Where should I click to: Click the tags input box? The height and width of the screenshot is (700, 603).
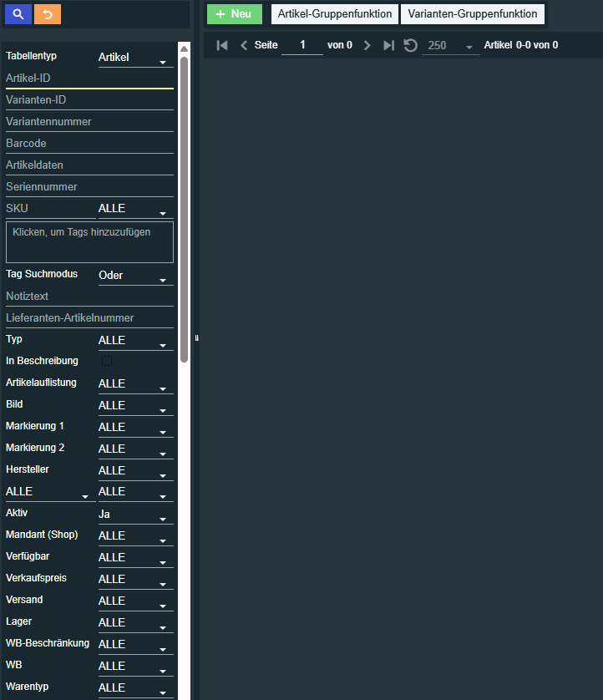tap(89, 242)
